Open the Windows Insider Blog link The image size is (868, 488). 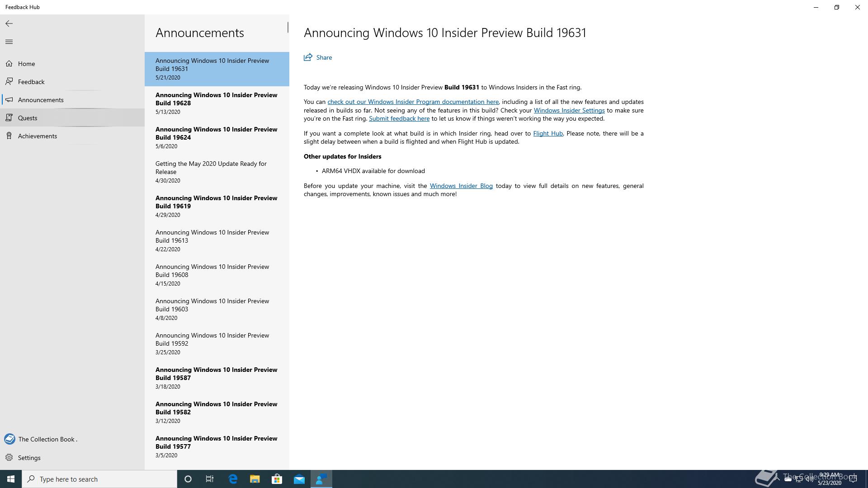pyautogui.click(x=461, y=186)
